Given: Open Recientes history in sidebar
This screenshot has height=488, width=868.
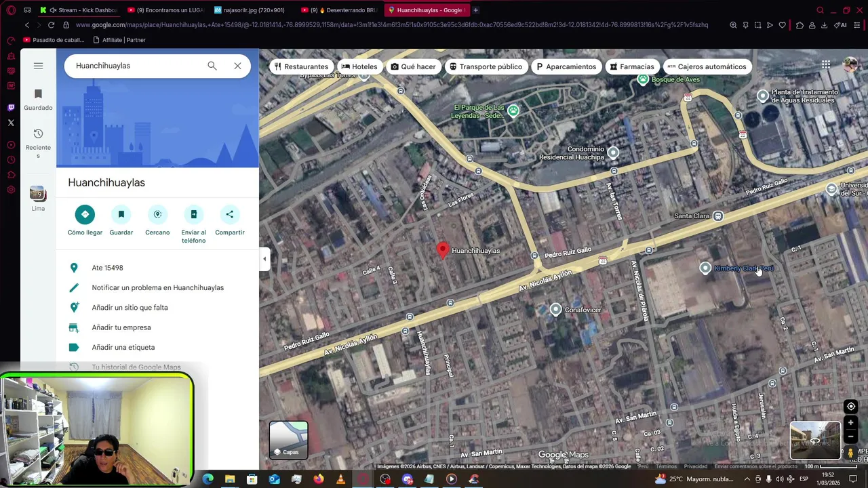Looking at the screenshot, I should point(38,143).
